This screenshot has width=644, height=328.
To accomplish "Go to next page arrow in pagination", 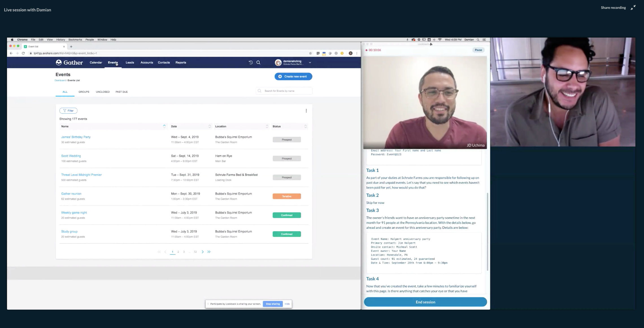I will [203, 252].
